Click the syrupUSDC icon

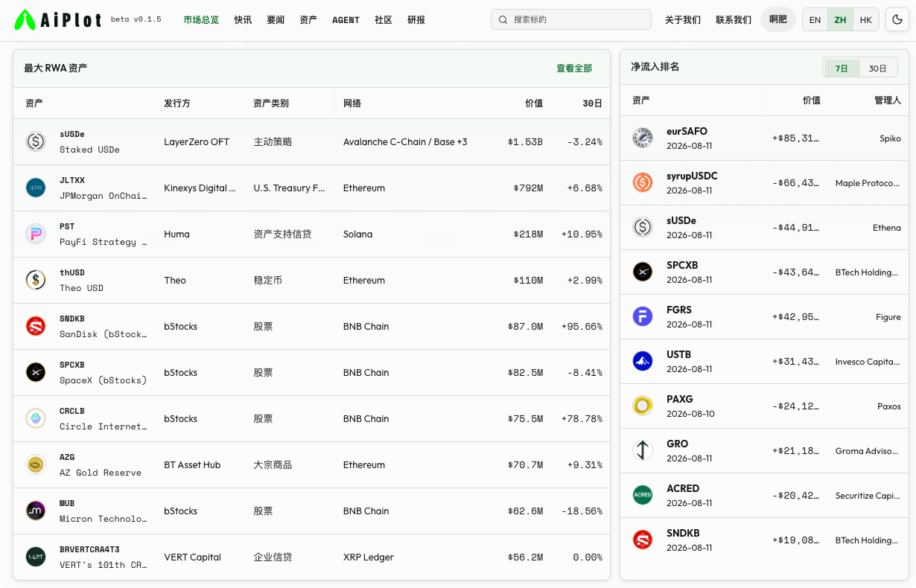pyautogui.click(x=643, y=182)
